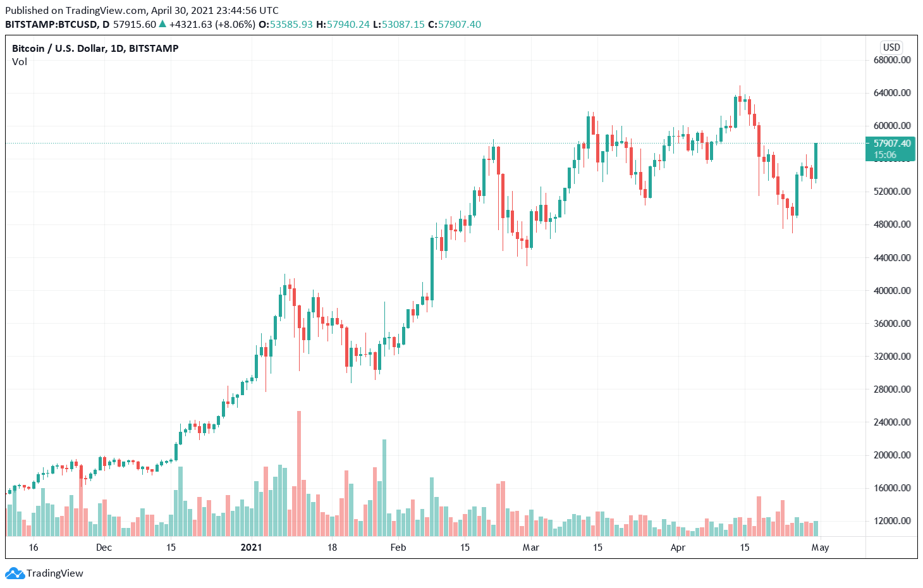The image size is (923, 588).
Task: Click the 24000.00 price axis label
Action: (892, 422)
